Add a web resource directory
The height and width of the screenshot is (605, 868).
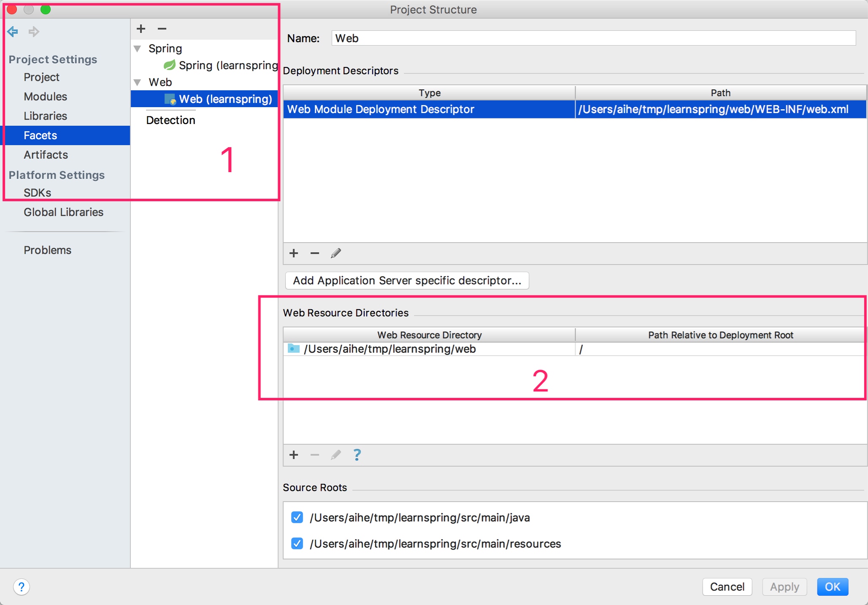pyautogui.click(x=294, y=455)
